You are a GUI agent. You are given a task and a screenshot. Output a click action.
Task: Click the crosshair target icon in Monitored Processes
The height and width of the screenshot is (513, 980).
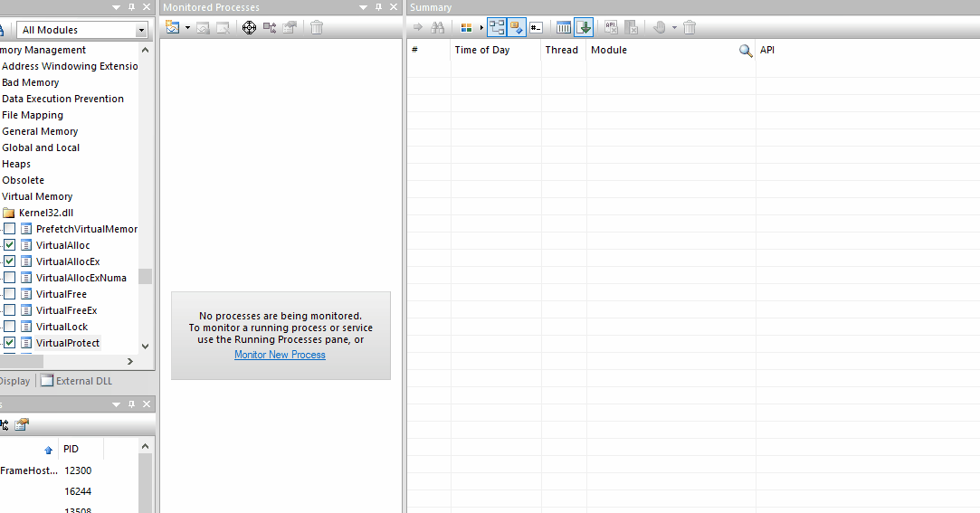[249, 27]
